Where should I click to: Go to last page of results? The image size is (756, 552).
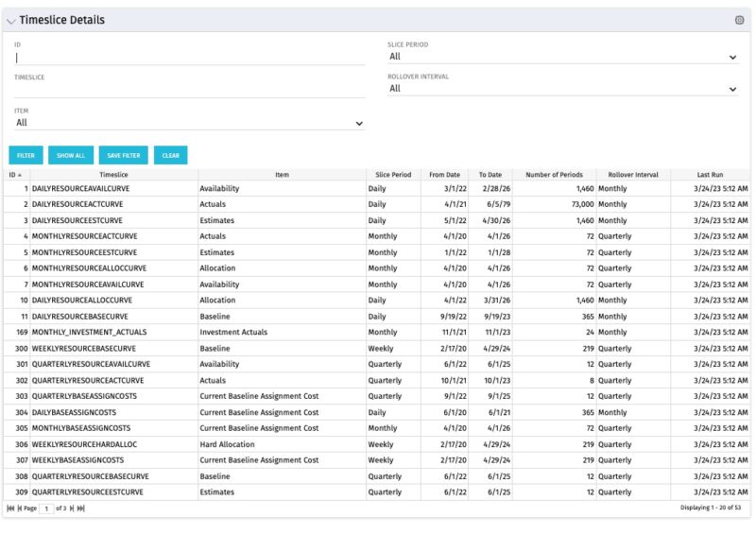coord(81,509)
